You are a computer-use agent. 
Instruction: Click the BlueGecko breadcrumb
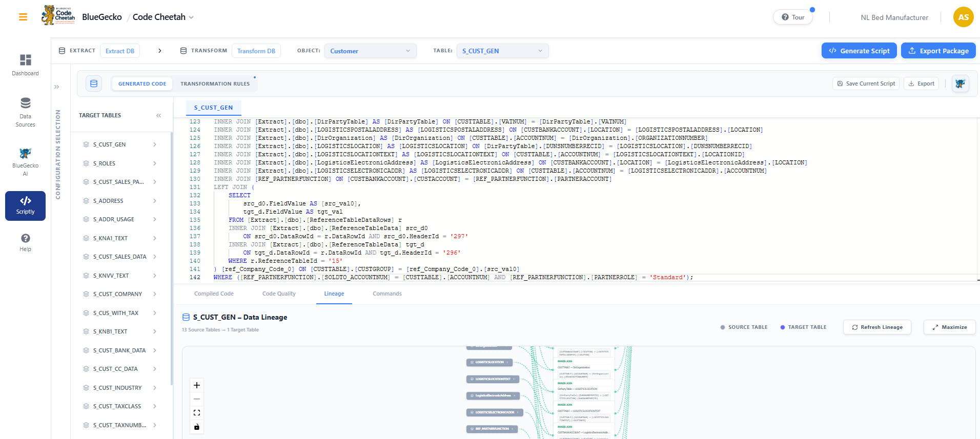102,17
